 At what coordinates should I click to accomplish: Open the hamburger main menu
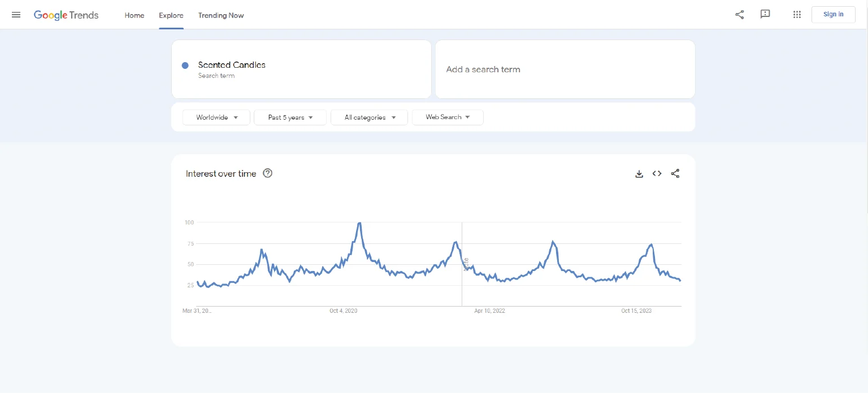tap(16, 15)
